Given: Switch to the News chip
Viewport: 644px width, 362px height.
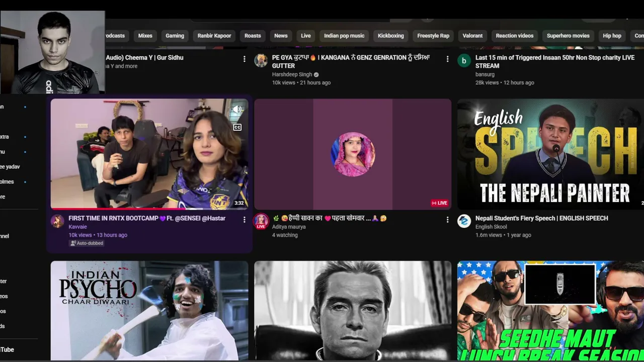Looking at the screenshot, I should [x=281, y=36].
